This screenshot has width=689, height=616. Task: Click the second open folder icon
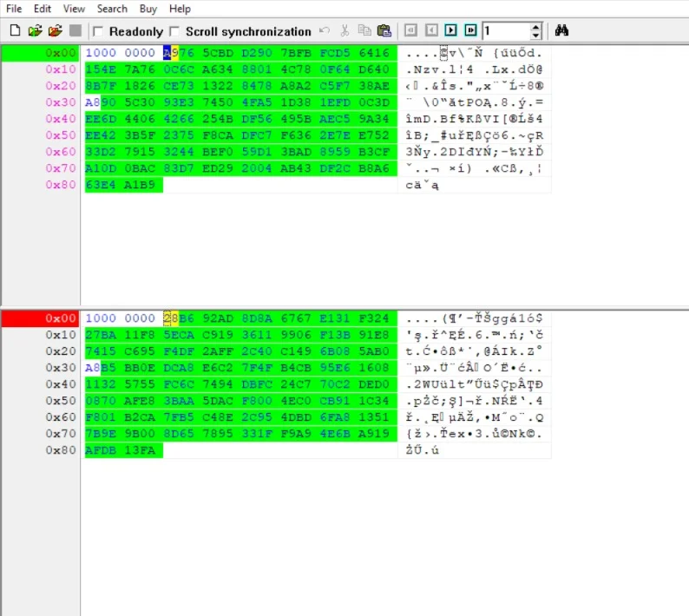tap(55, 31)
